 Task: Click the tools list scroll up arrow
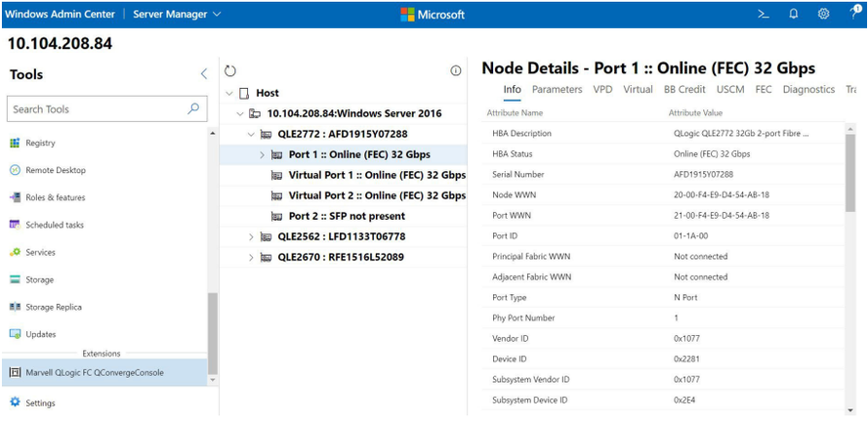(213, 133)
